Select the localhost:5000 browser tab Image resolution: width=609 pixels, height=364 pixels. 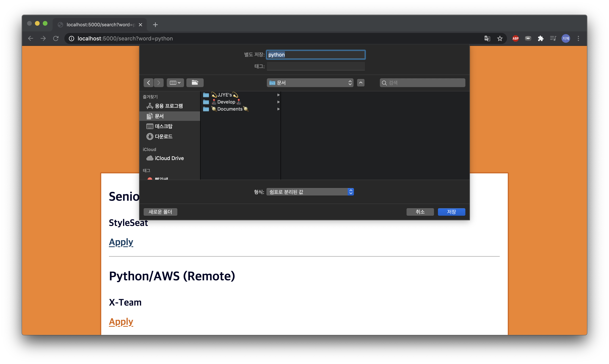pyautogui.click(x=98, y=25)
